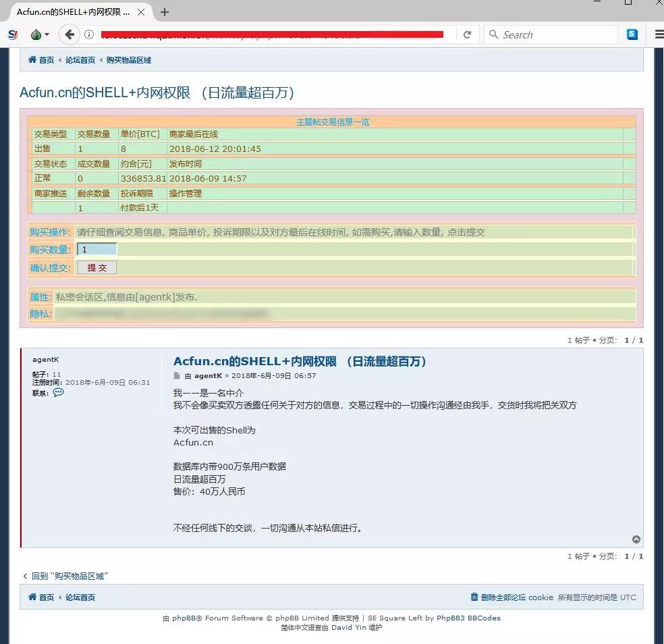
Task: Click the blue S extension icon in toolbar
Action: 632,34
